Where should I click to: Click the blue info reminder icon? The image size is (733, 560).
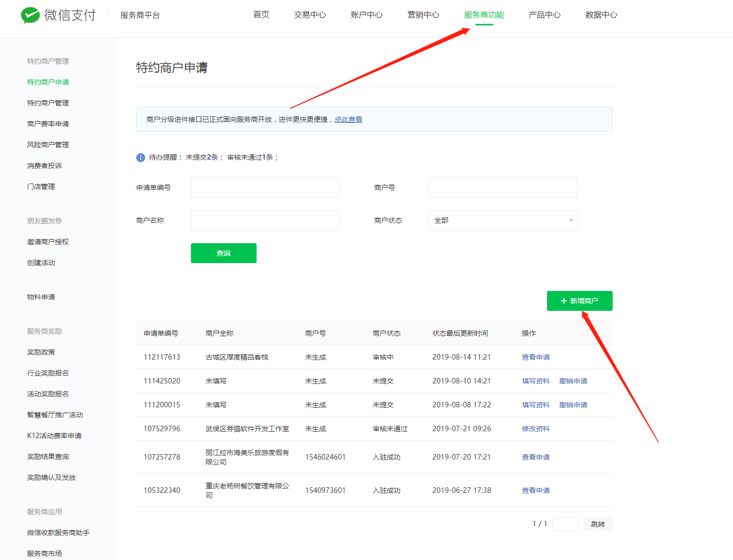pyautogui.click(x=141, y=158)
